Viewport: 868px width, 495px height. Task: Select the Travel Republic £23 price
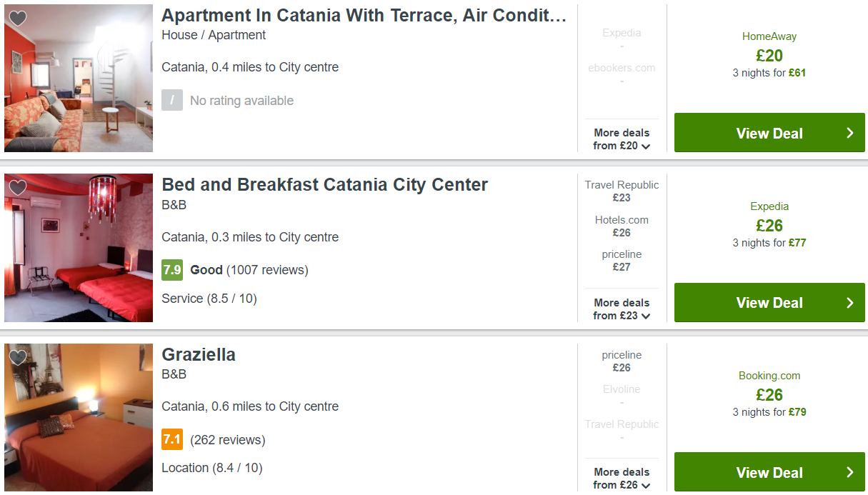tap(622, 191)
